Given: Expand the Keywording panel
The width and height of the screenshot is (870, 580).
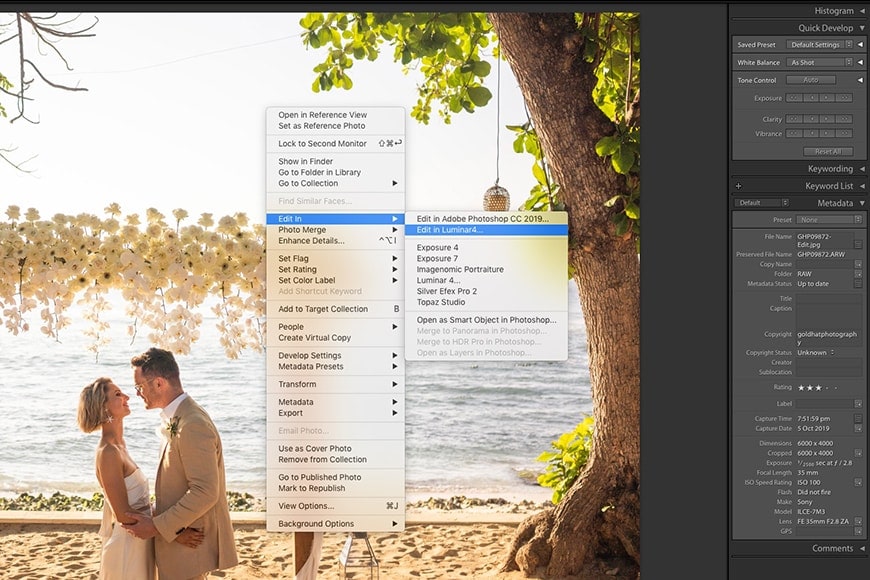Looking at the screenshot, I should click(x=862, y=169).
